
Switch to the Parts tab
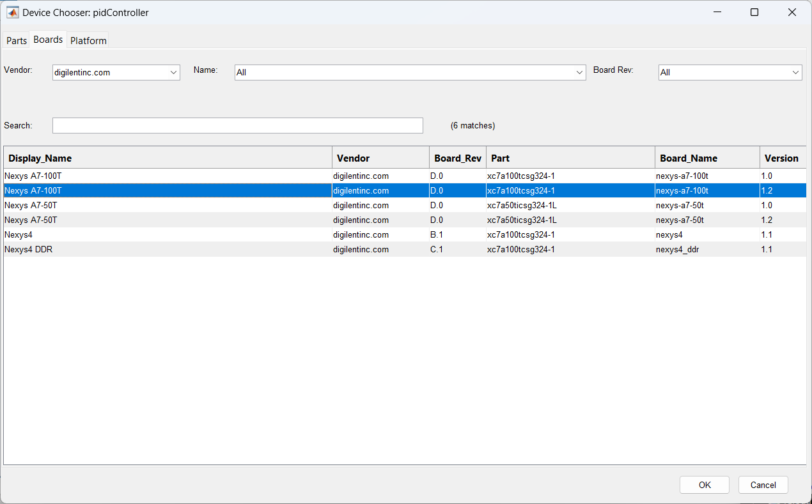pos(17,40)
